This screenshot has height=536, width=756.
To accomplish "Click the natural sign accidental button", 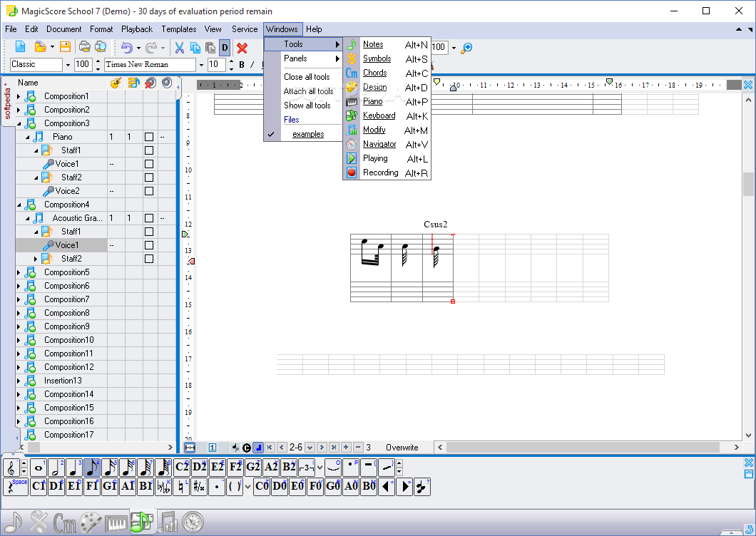I will 181,486.
